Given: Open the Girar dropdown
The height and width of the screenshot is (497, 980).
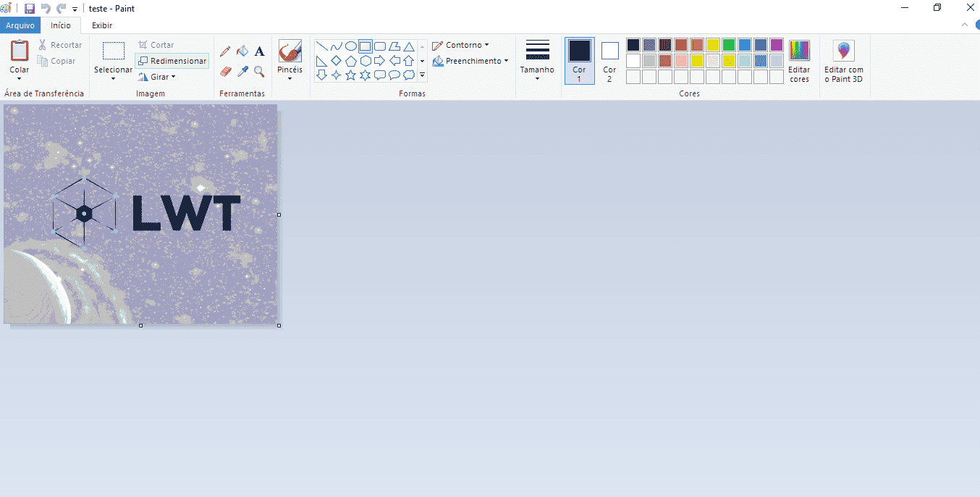Looking at the screenshot, I should pos(157,76).
